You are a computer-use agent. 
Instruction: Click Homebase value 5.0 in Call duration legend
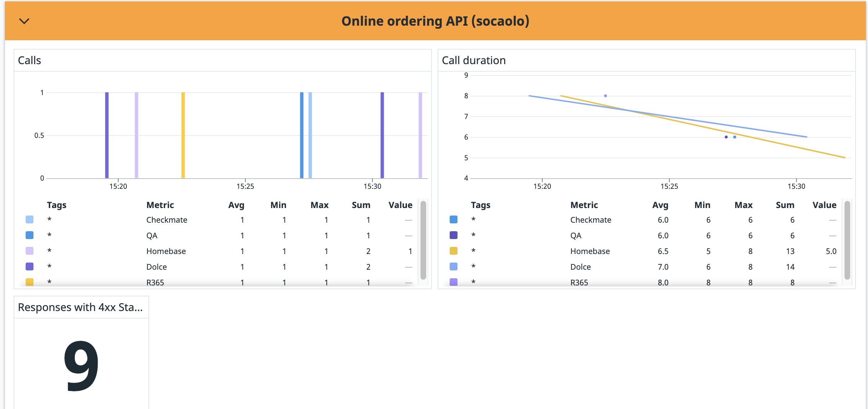[831, 251]
